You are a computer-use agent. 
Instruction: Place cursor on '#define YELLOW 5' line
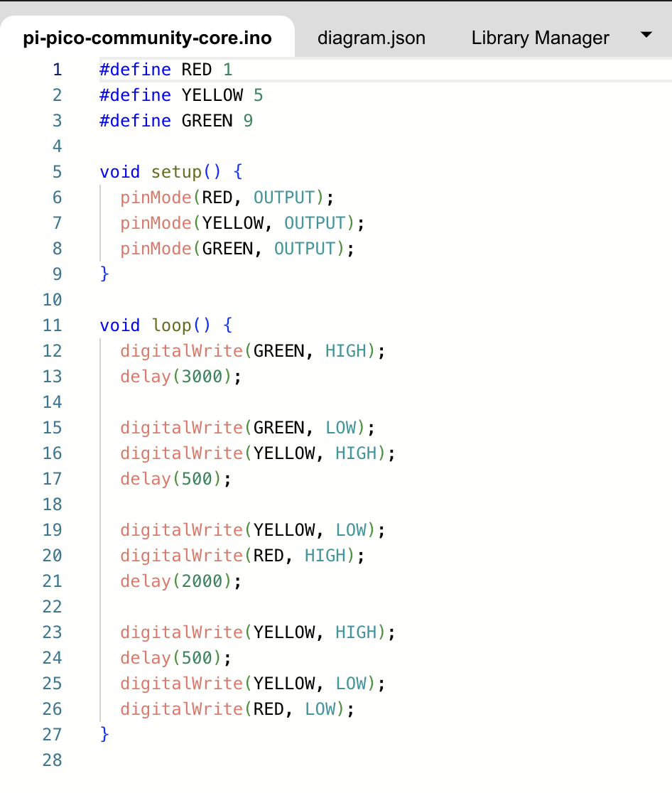[181, 95]
